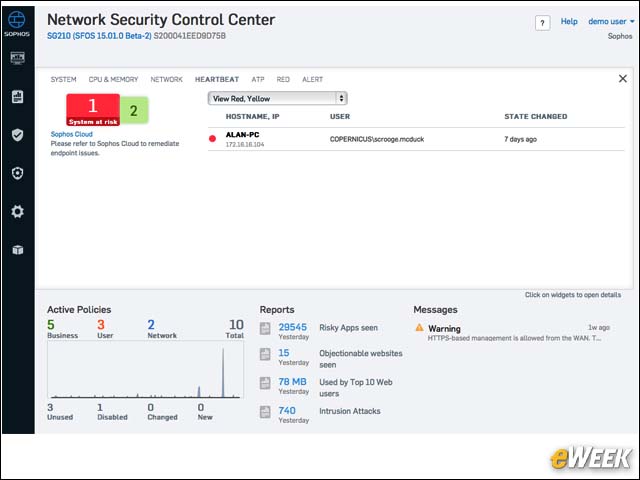Open the 29545 Risky Apps report

tap(292, 327)
